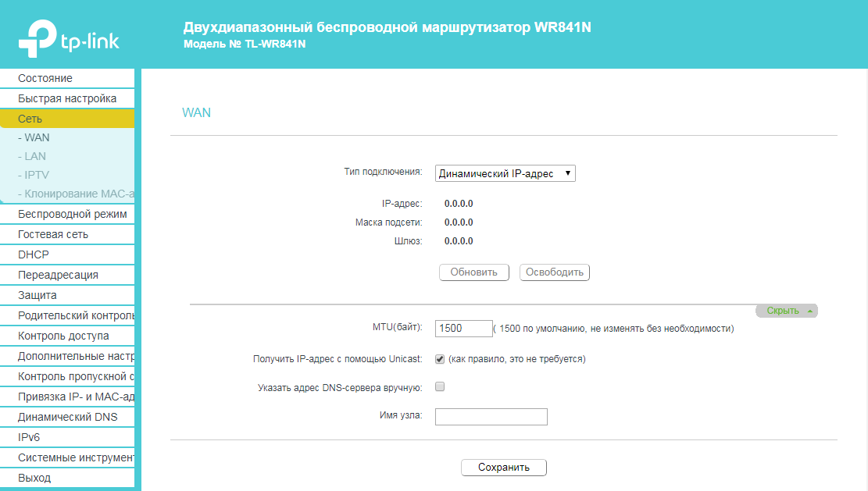
Task: Click the MTU default hint text
Action: click(x=614, y=329)
